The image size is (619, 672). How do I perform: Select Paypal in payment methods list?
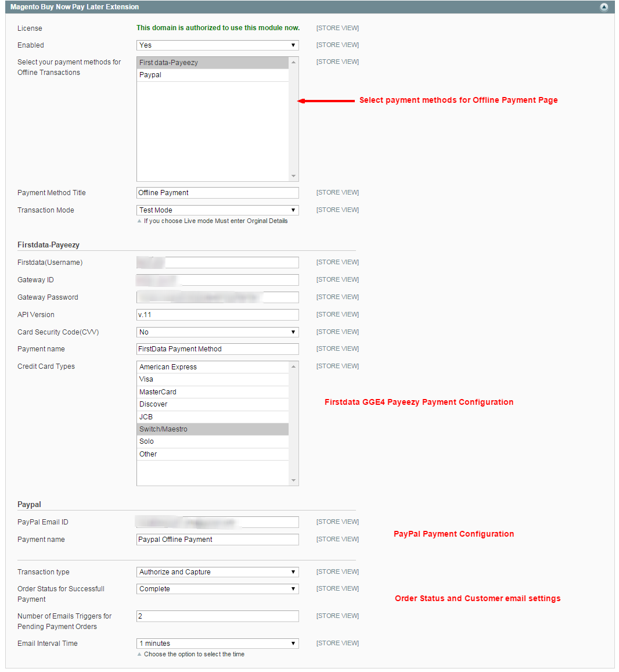coord(213,75)
